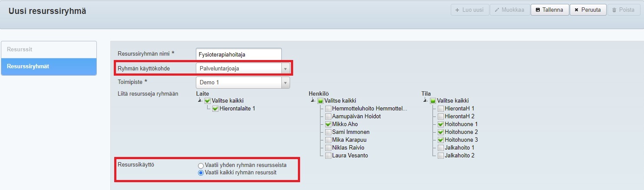Collapse the Tila tree expander
Image resolution: width=644 pixels, height=190 pixels.
[x=425, y=101]
